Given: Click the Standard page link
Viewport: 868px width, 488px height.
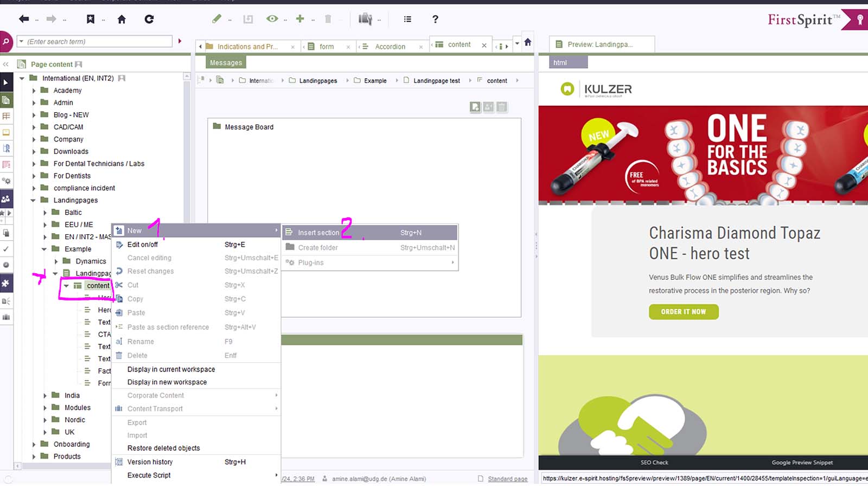Looking at the screenshot, I should [507, 479].
